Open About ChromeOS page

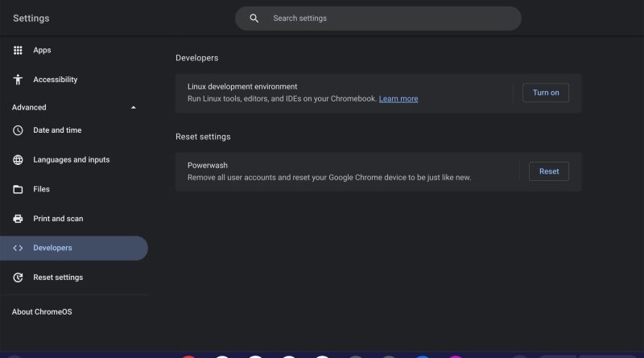[42, 311]
